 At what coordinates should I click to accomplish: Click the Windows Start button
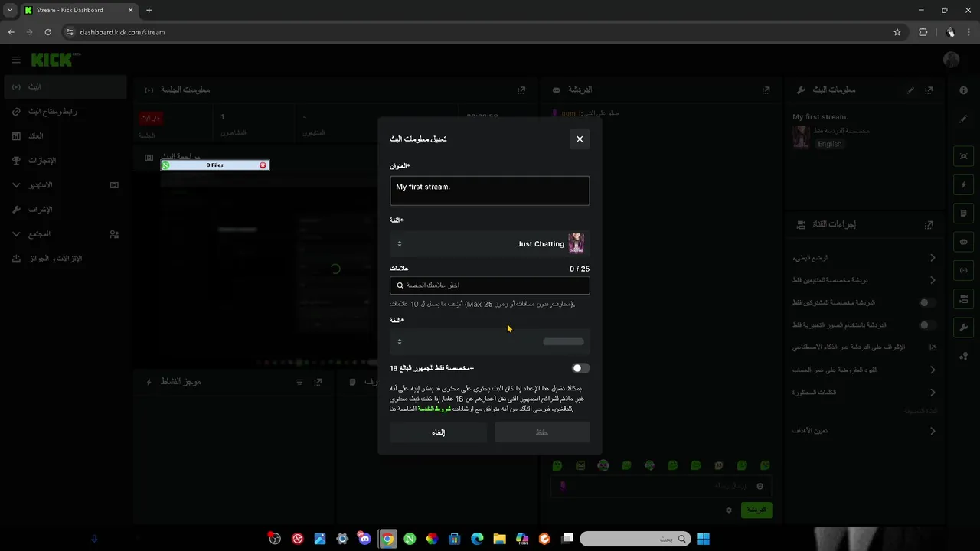point(704,539)
